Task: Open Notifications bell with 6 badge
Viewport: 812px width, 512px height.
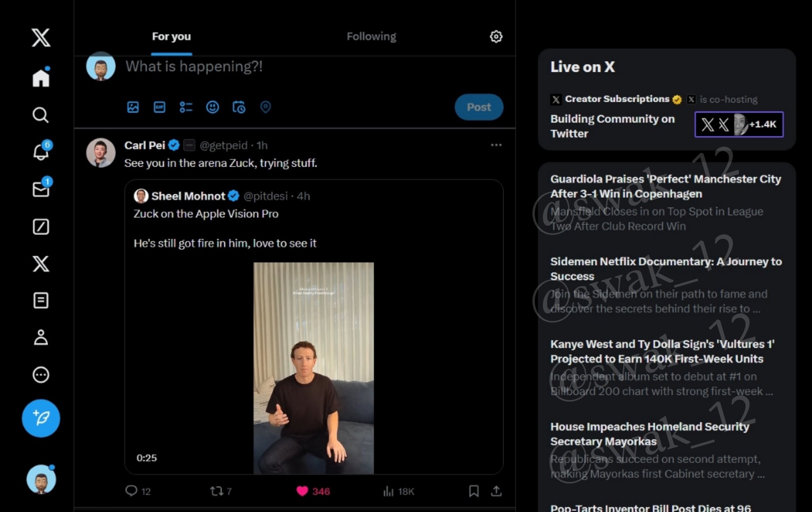Action: (x=42, y=150)
